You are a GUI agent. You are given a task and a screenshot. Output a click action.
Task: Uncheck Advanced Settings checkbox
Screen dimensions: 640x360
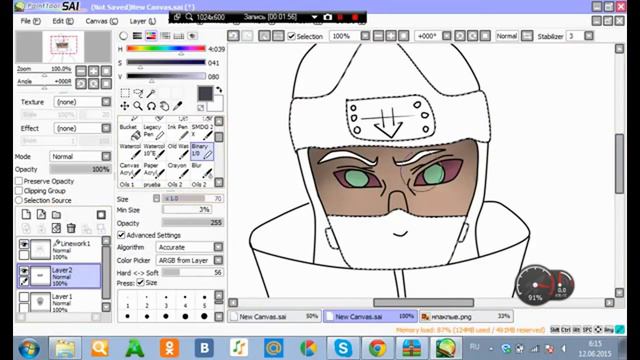pos(121,235)
